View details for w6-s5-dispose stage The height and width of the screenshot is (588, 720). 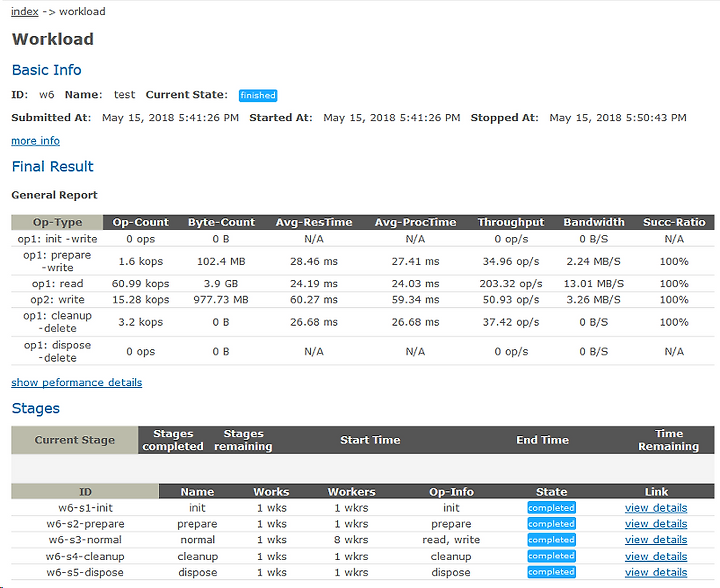click(656, 572)
